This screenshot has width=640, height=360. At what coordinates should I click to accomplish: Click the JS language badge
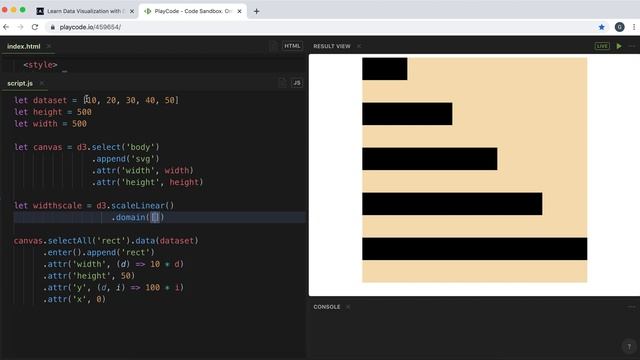pos(297,83)
